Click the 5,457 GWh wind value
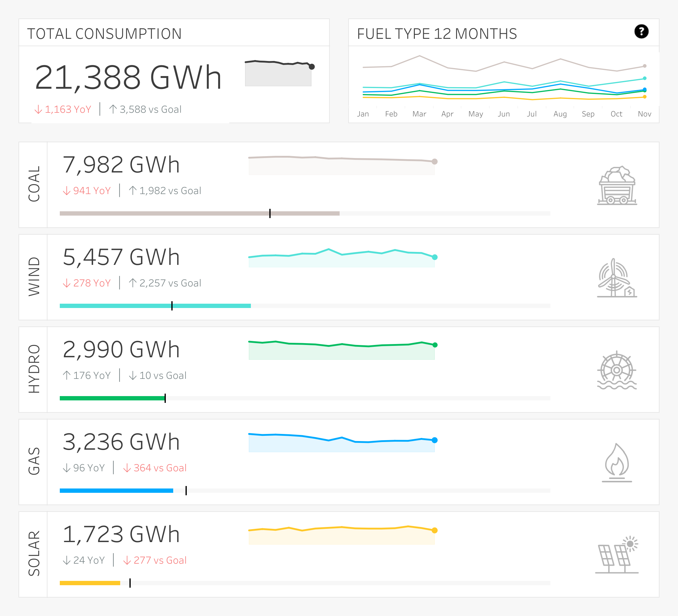The width and height of the screenshot is (678, 616). [x=121, y=257]
